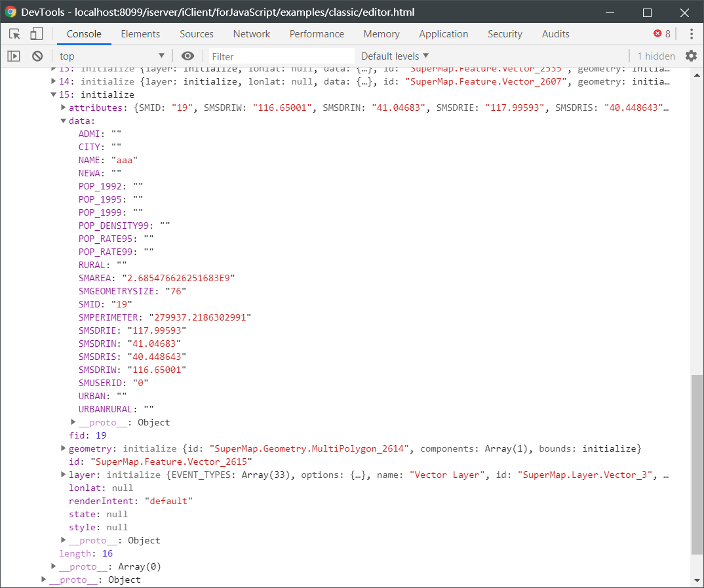
Task: Click the POP_DENSITY99 property key
Action: 113,225
